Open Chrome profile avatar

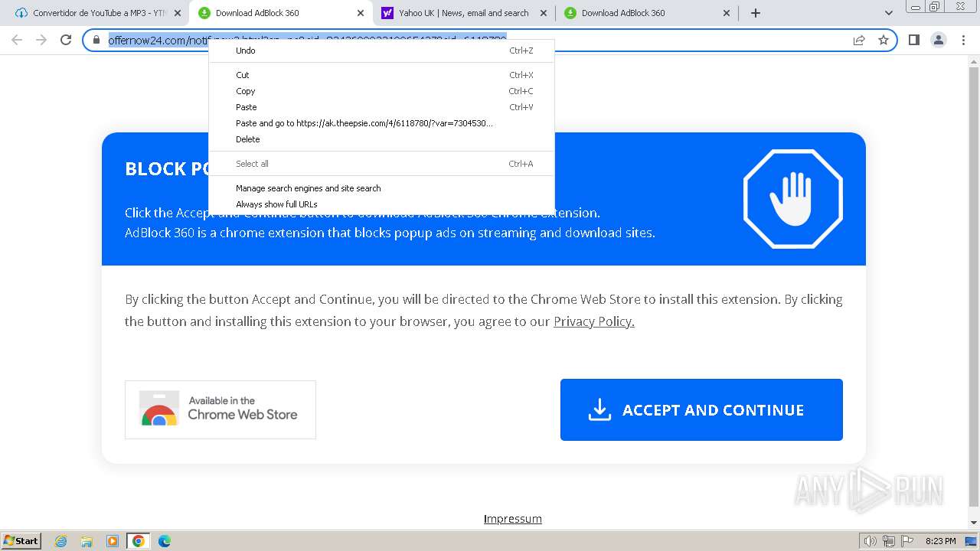pyautogui.click(x=938, y=40)
